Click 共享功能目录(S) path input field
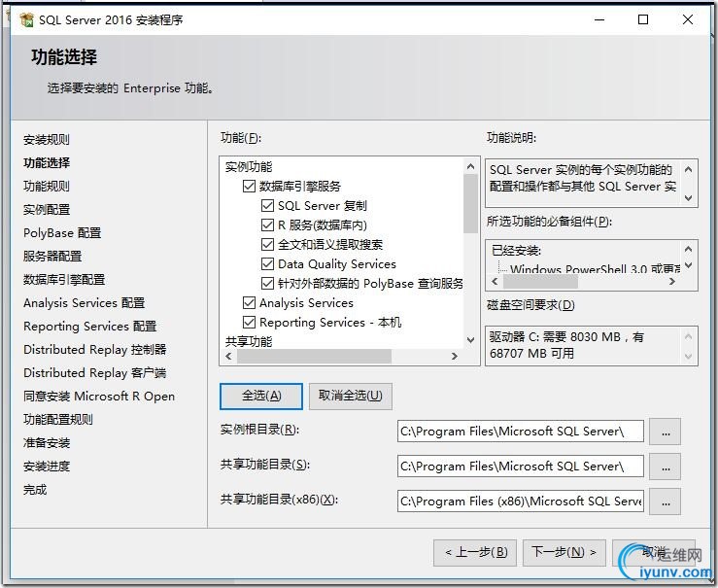The height and width of the screenshot is (588, 718). (x=521, y=467)
